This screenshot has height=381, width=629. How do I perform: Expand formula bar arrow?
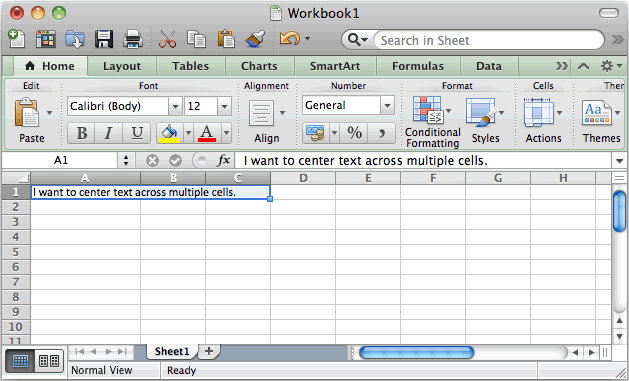(x=619, y=161)
